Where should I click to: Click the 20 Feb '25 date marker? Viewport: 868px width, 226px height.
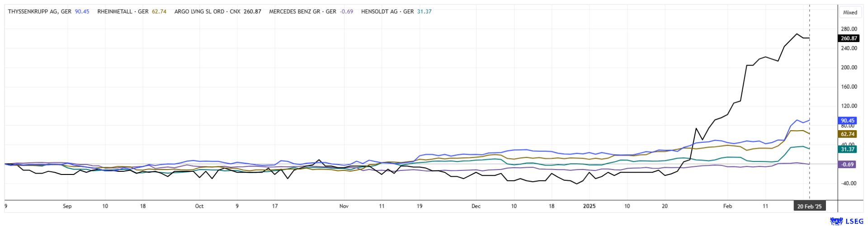coord(809,207)
